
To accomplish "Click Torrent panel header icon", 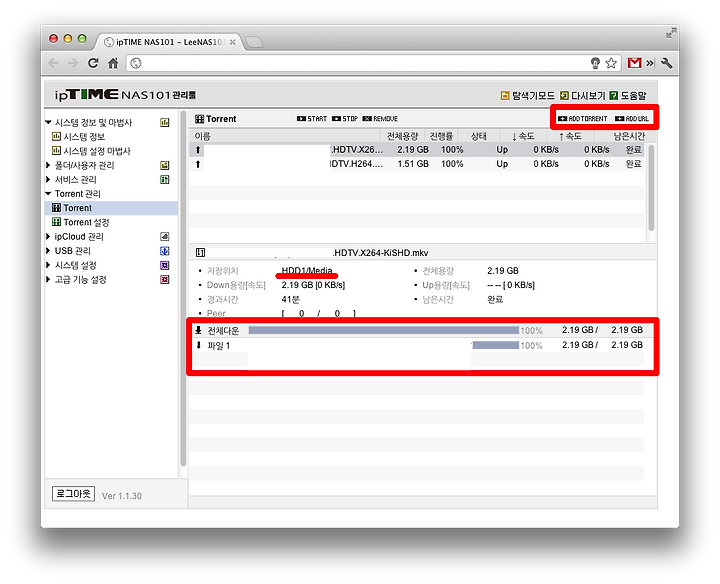I will (199, 119).
